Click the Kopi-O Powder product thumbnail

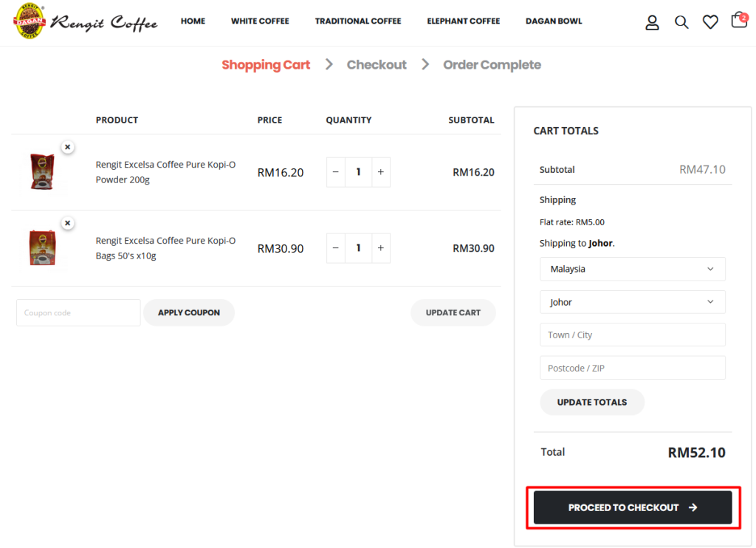click(42, 171)
